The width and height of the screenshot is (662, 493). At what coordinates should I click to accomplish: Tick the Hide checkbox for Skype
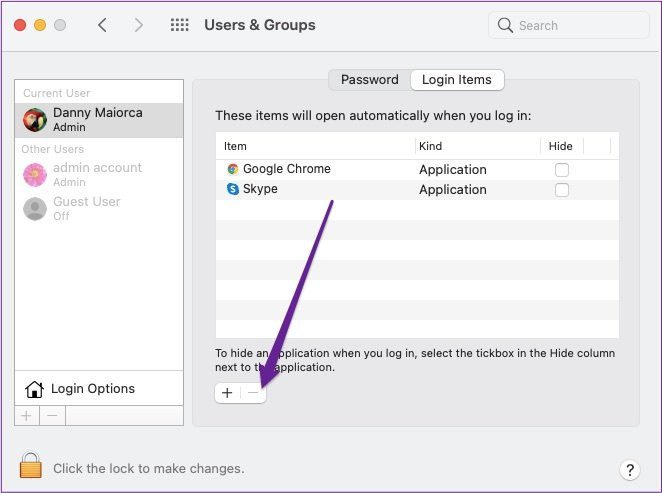click(562, 190)
